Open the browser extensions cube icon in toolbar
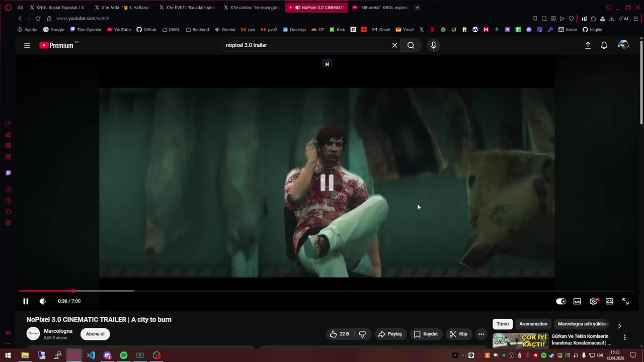The width and height of the screenshot is (644, 362). 593,19
